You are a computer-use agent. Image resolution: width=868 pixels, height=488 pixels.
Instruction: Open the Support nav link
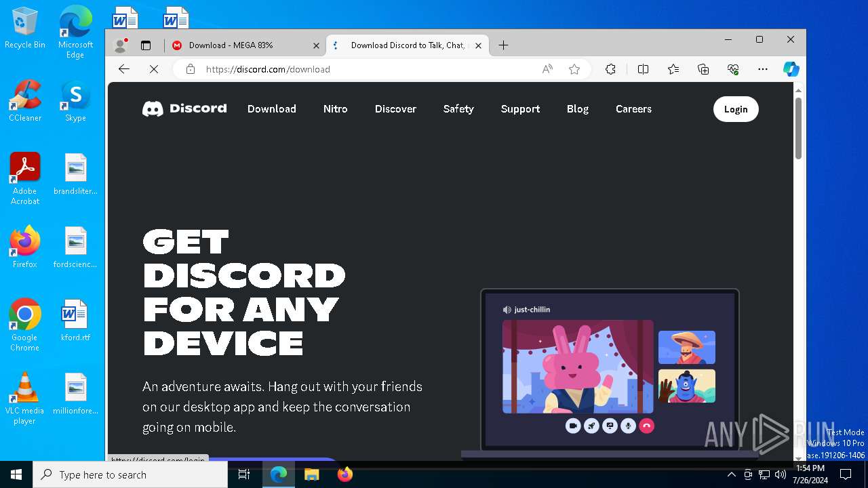(520, 108)
